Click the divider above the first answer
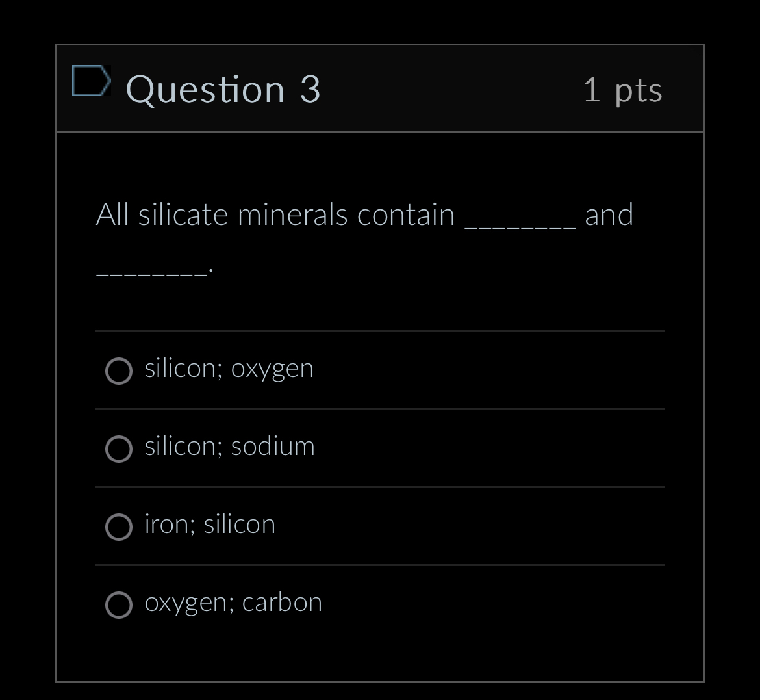This screenshot has width=760, height=700. (380, 332)
